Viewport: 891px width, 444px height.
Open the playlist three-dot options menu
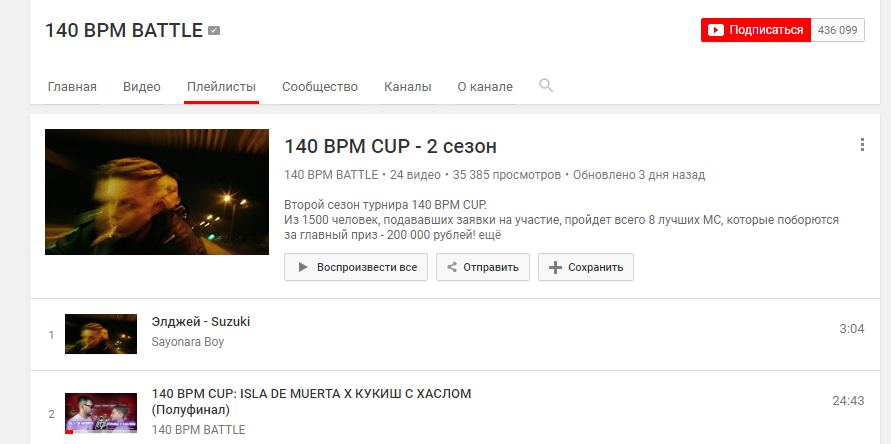862,144
